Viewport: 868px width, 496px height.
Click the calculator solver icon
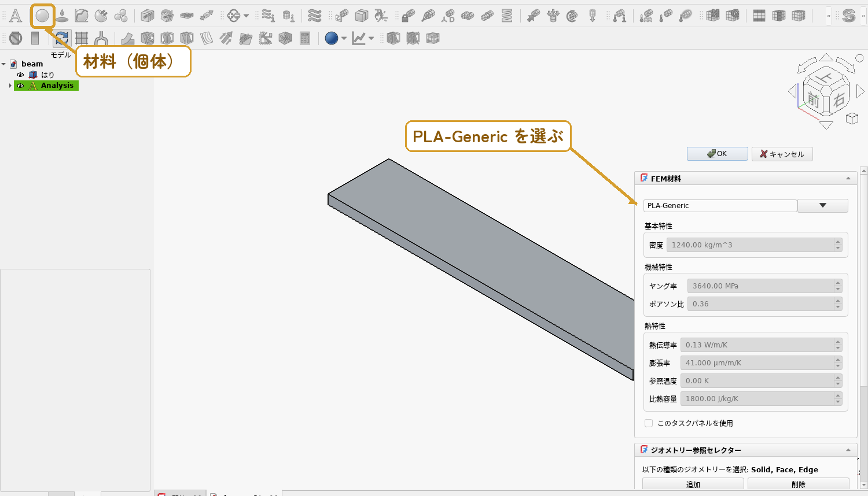[305, 38]
